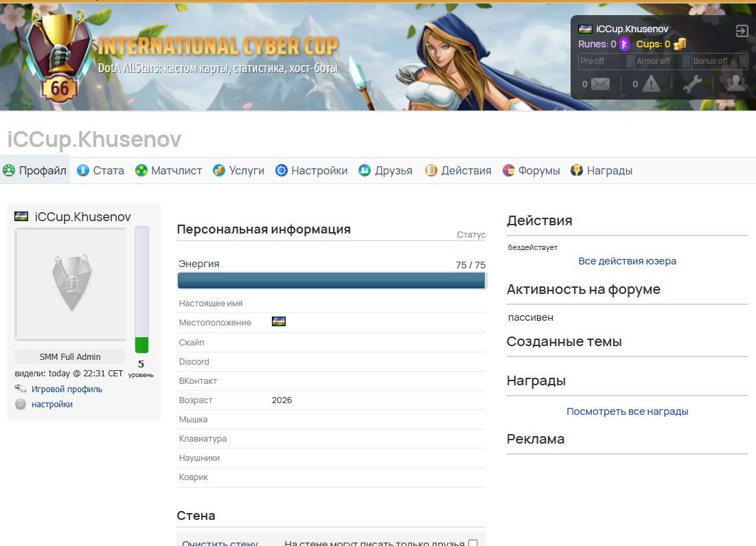The width and height of the screenshot is (756, 546).
Task: Click iCCup.Khusenov username in header panel
Action: tap(632, 29)
